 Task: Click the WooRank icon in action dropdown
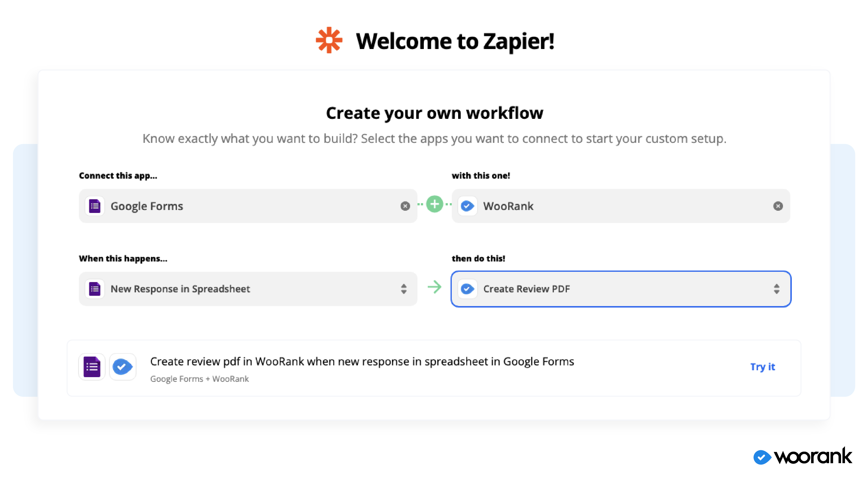tap(467, 289)
